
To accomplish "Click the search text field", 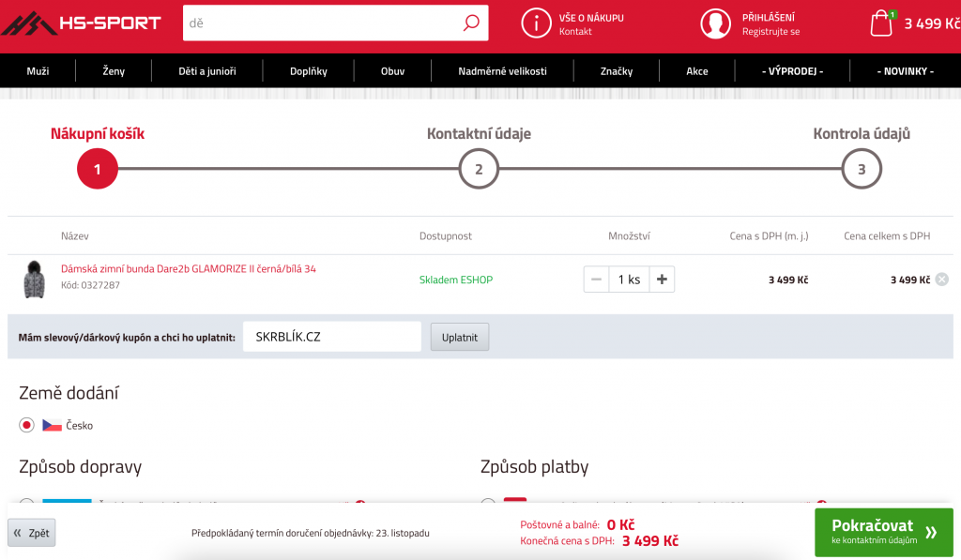I will [322, 23].
